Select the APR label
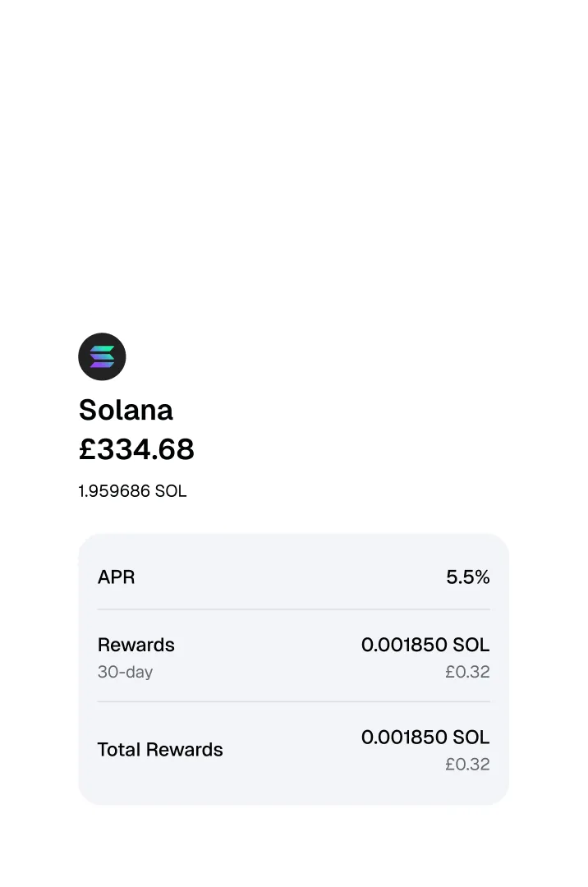The width and height of the screenshot is (588, 887). (116, 577)
